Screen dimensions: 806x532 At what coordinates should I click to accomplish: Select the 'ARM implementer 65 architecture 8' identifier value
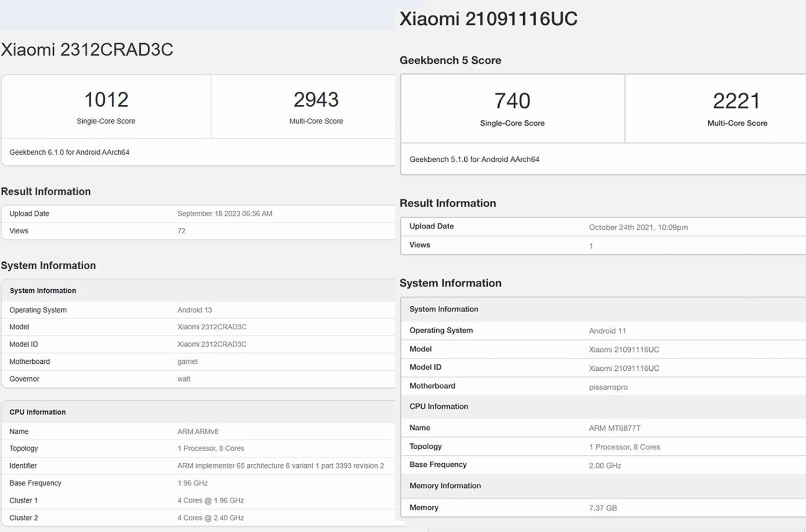(x=280, y=466)
